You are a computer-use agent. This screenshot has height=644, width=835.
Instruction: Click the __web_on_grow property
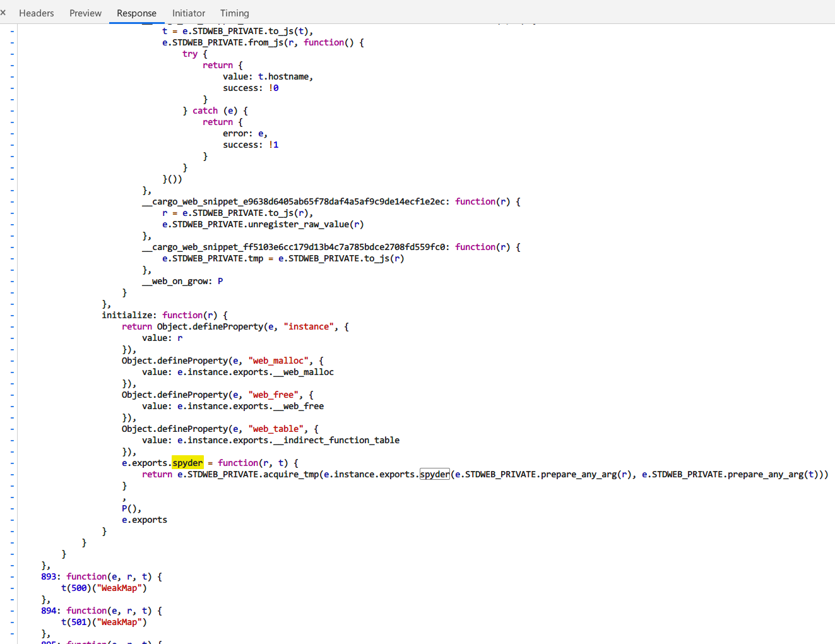point(176,281)
